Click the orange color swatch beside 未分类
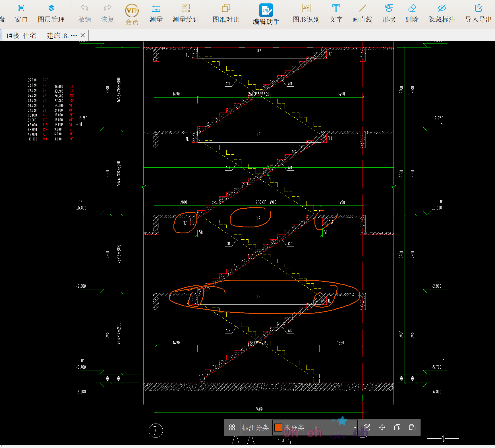This screenshot has height=448, width=495. (x=278, y=428)
